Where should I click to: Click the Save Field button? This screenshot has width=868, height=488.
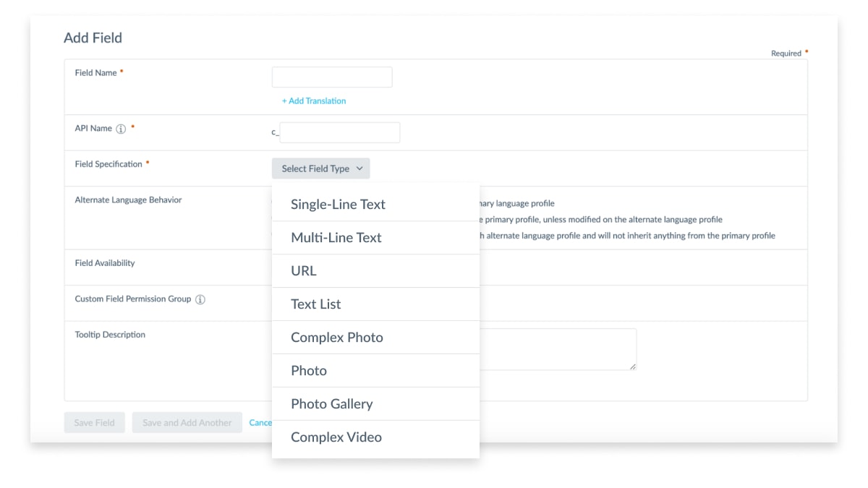pos(94,423)
